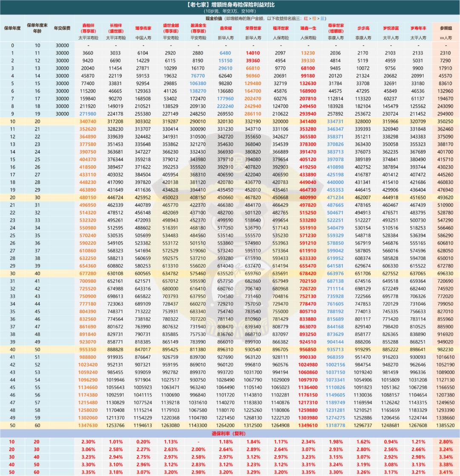
Task: Click the 参照组 column header
Action: pos(446,28)
